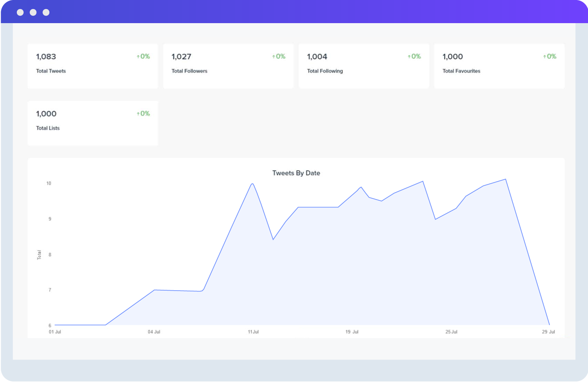Click the 04 Jul x-axis label
Screen dimensions: 588x382
[154, 332]
